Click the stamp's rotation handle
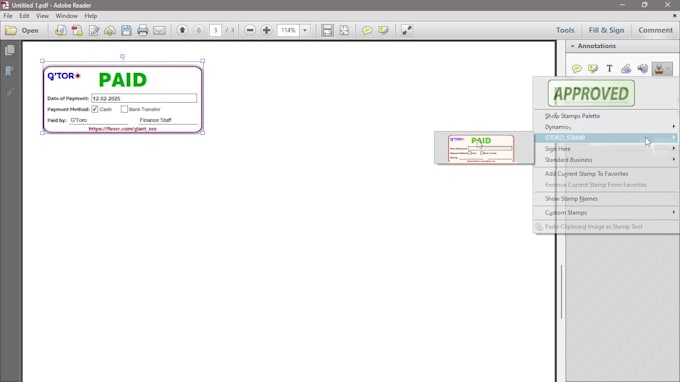 122,56
